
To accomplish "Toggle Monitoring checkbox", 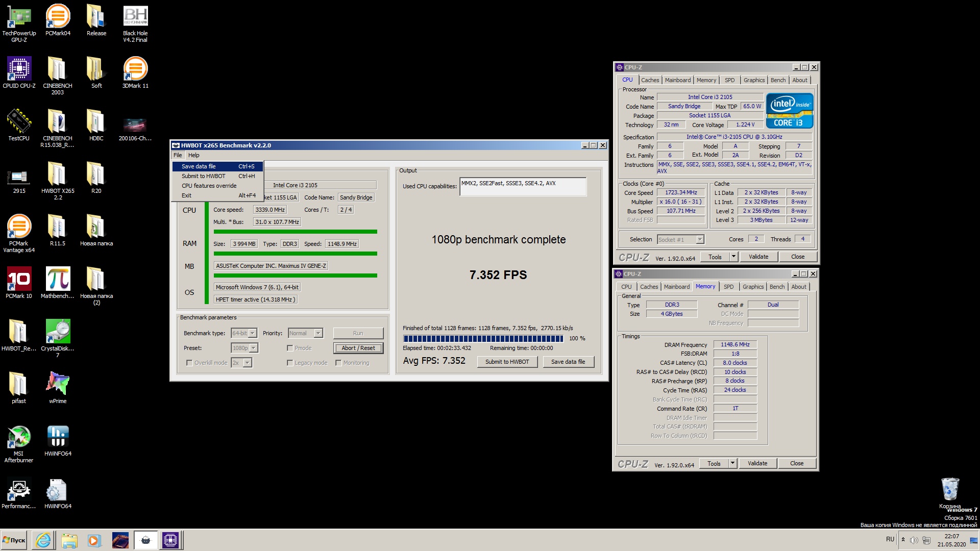I will 338,363.
